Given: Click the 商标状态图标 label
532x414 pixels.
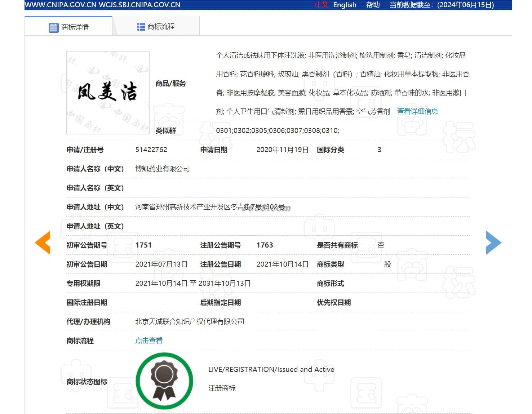Looking at the screenshot, I should pos(87,382).
